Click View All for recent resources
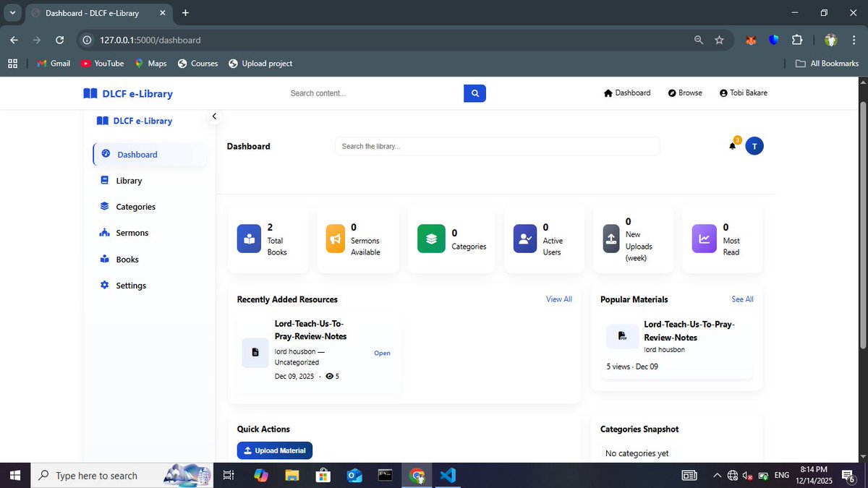Viewport: 868px width, 488px height. point(559,299)
